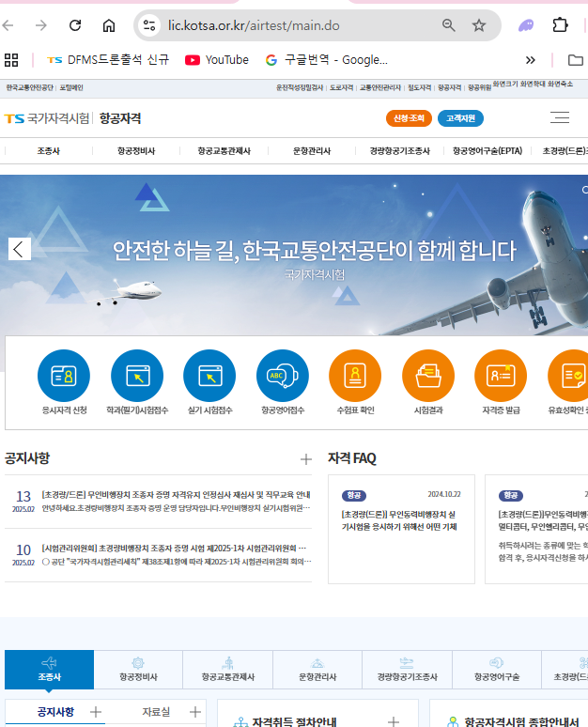The width and height of the screenshot is (588, 727).
Task: Open 포털메인 top utility link
Action: 71,87
